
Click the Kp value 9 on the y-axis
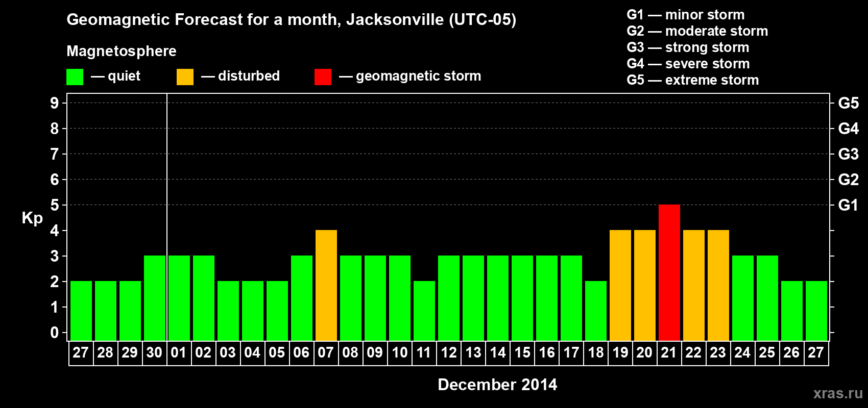point(55,103)
